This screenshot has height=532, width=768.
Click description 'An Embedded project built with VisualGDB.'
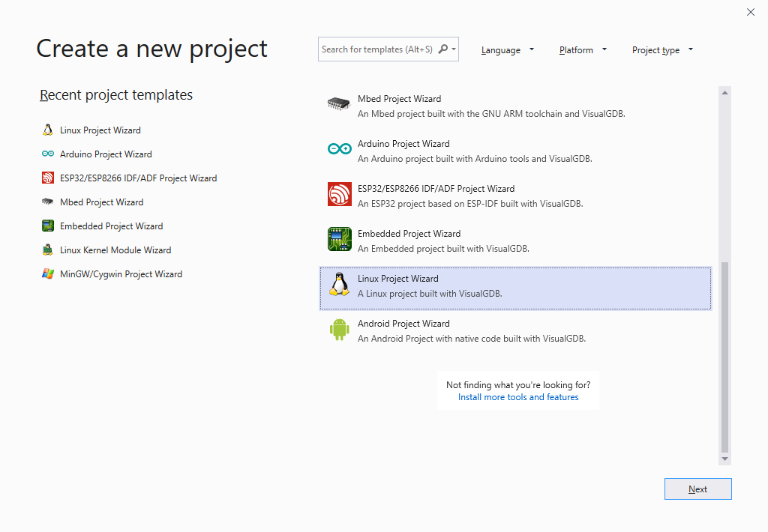click(443, 249)
